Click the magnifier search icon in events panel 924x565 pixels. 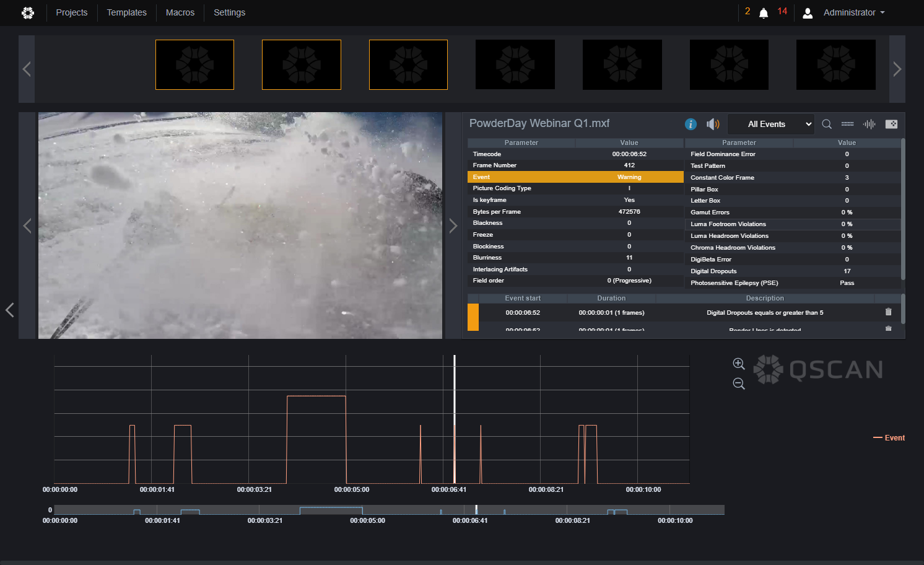tap(827, 124)
